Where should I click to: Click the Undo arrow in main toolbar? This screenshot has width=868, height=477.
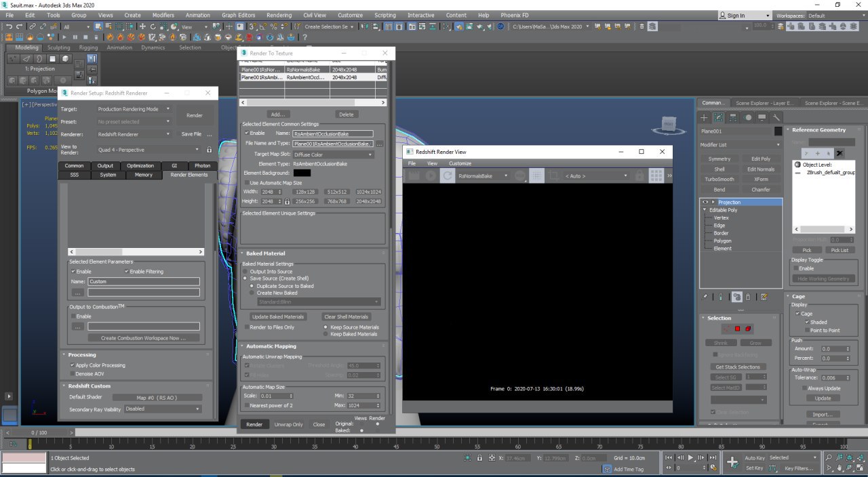[x=9, y=26]
